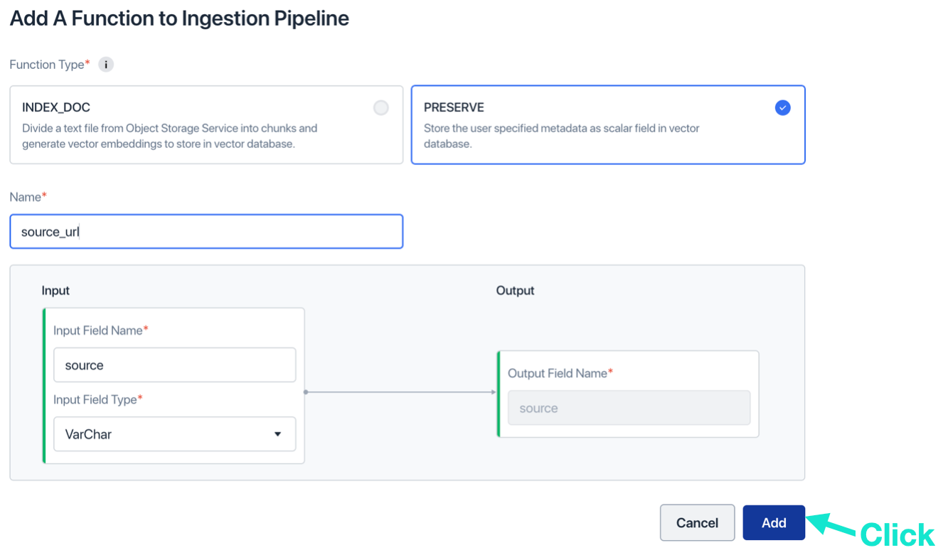Click the 'Add A Function to Ingestion Pipeline' heading

[179, 18]
